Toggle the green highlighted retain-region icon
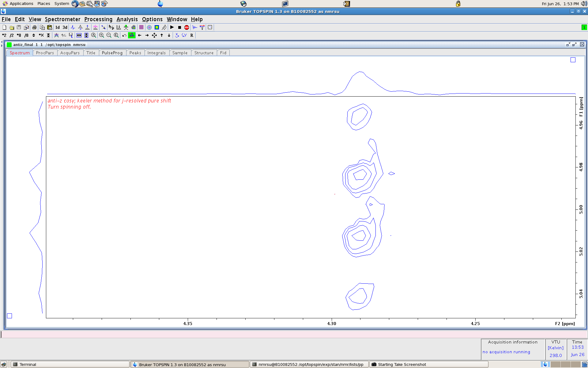The height and width of the screenshot is (368, 588). [x=132, y=35]
